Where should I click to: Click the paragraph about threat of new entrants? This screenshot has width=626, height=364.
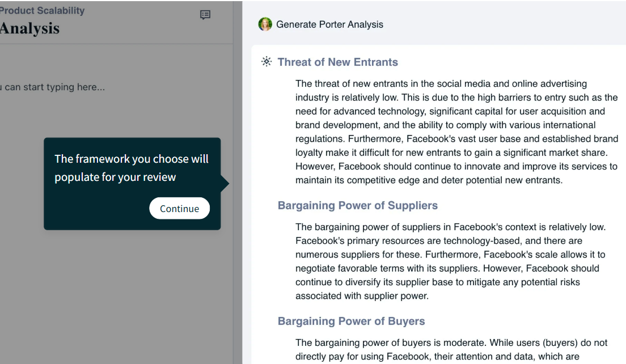point(456,132)
